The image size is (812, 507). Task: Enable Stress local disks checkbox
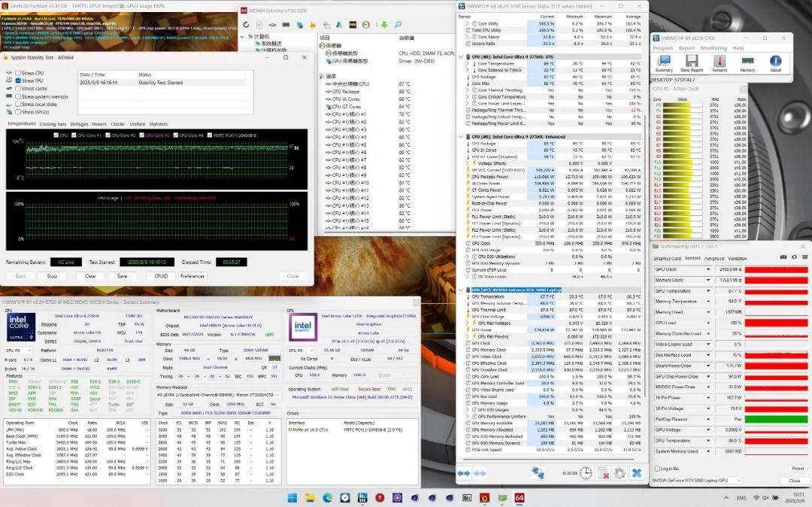coord(18,104)
